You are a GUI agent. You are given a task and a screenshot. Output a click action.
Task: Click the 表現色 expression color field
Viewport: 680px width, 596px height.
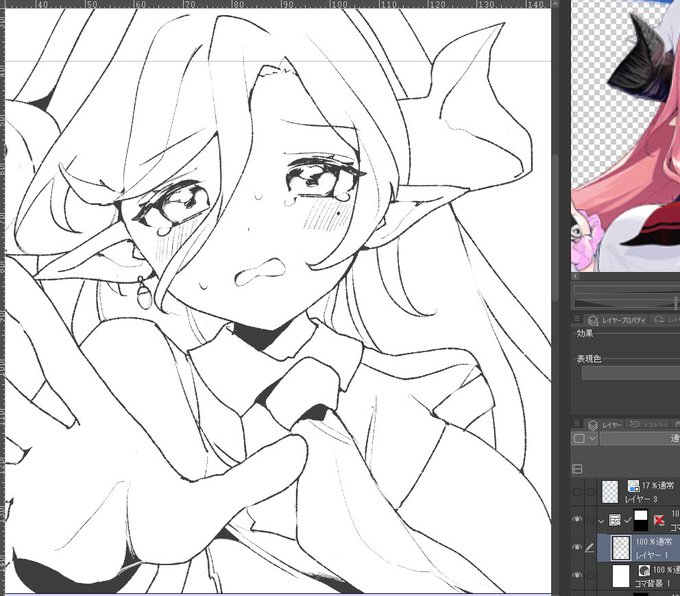coord(631,373)
